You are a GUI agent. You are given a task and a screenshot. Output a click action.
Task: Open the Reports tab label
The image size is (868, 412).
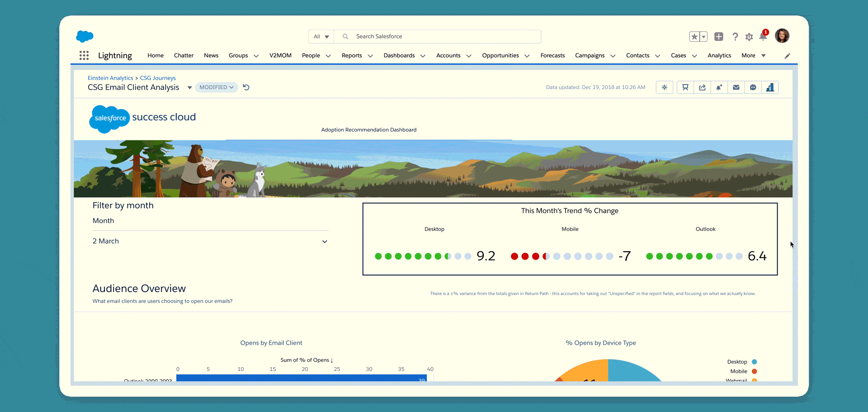[352, 56]
